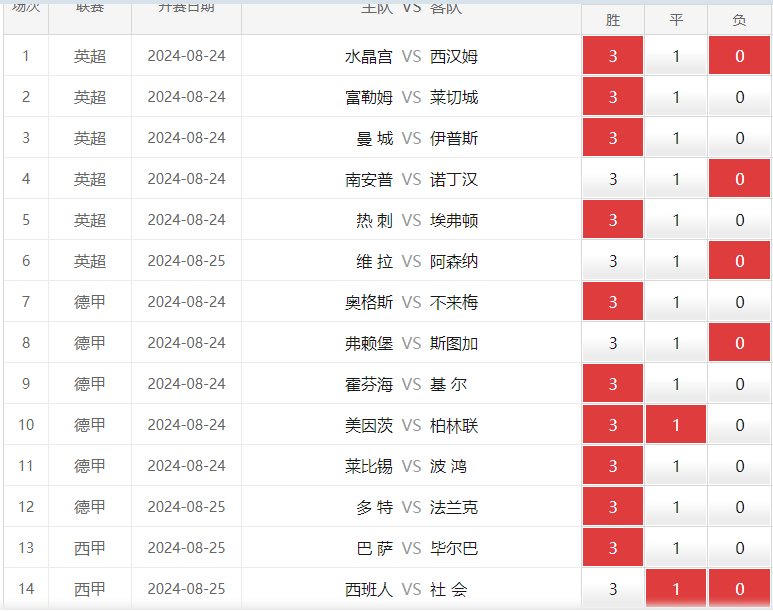The height and width of the screenshot is (612, 773).
Task: Select win (3) for 维拉 VS 阿森纳
Action: (613, 260)
